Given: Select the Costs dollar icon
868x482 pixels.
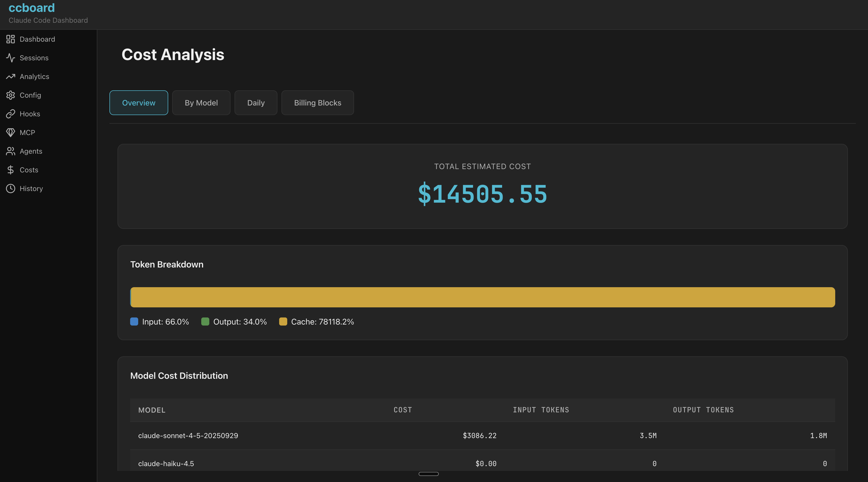Looking at the screenshot, I should pyautogui.click(x=10, y=170).
